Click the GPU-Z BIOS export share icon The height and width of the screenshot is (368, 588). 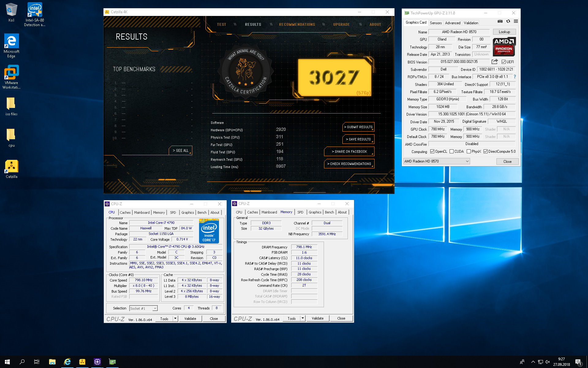click(x=495, y=62)
